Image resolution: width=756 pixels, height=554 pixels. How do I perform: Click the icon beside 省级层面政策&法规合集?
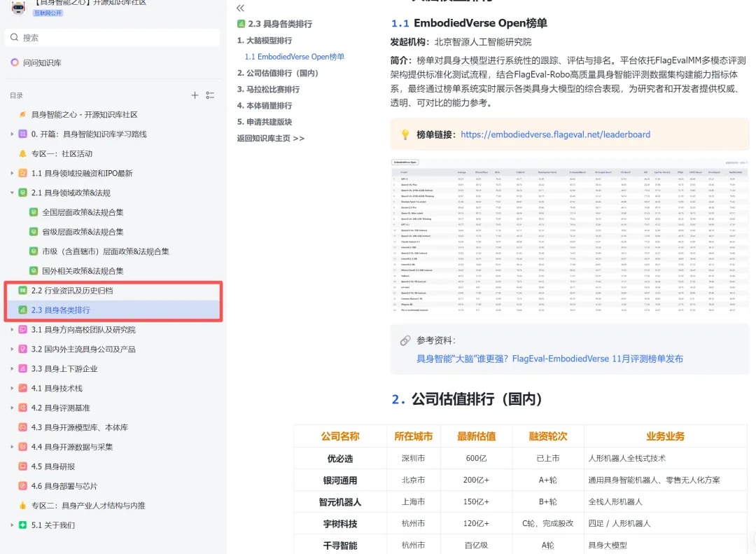[x=34, y=232]
